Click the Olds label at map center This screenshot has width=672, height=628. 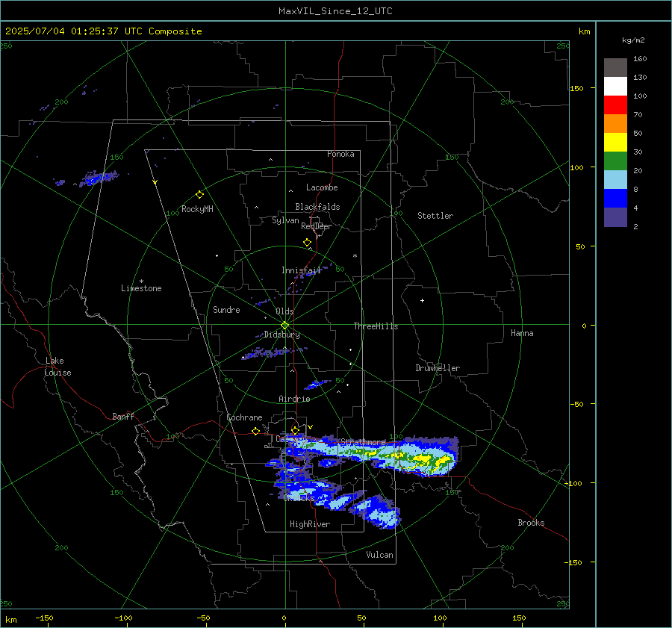(284, 311)
